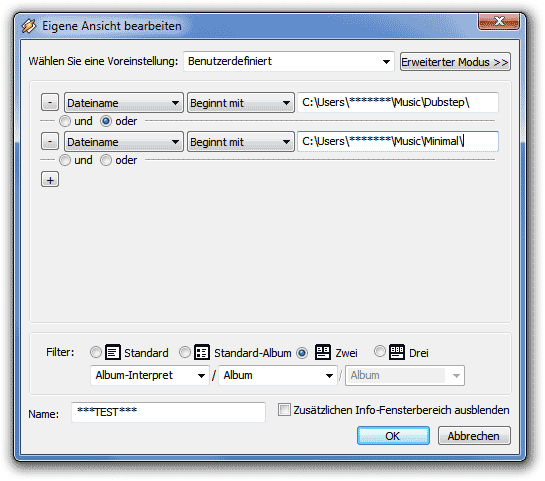The width and height of the screenshot is (545, 481).
Task: Click the Zwei two-column filter icon
Action: pos(323,352)
